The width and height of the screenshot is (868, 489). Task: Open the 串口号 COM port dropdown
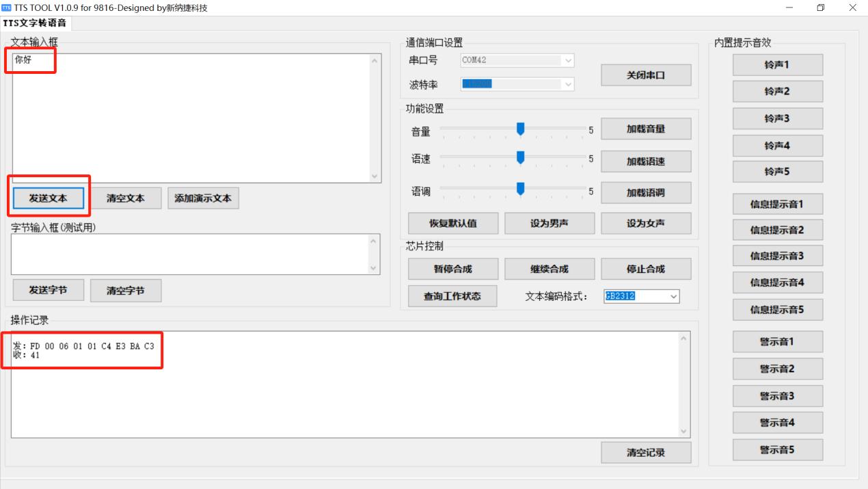(567, 60)
